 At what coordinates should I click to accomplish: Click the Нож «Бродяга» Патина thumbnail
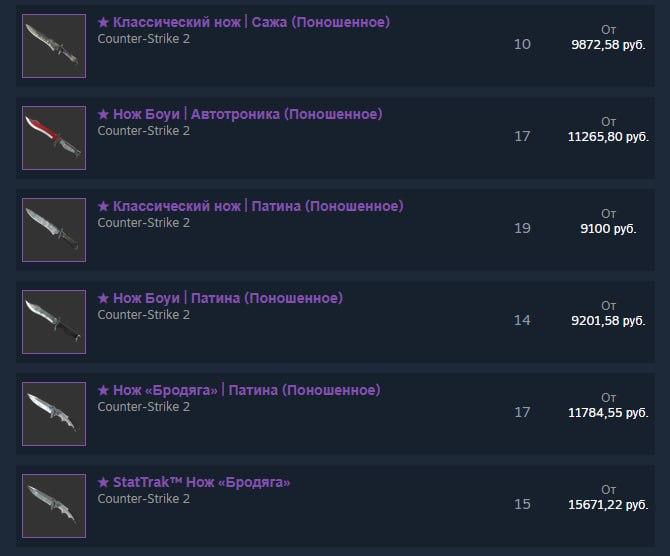pyautogui.click(x=53, y=413)
